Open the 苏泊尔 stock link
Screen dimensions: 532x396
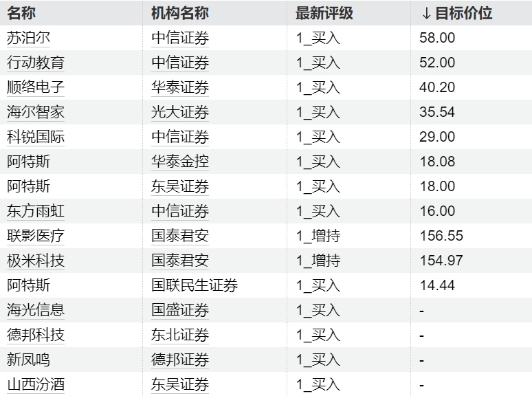tap(28, 38)
